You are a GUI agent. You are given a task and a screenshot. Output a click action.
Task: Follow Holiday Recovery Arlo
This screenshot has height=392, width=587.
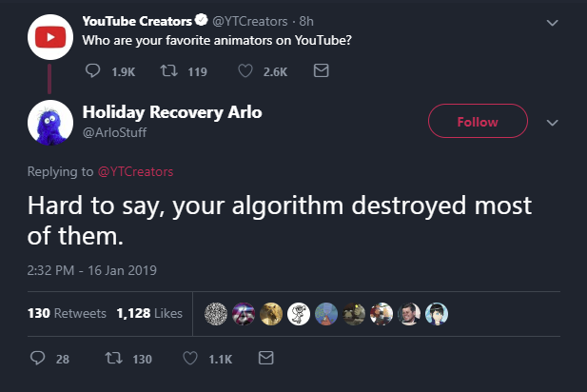(478, 122)
